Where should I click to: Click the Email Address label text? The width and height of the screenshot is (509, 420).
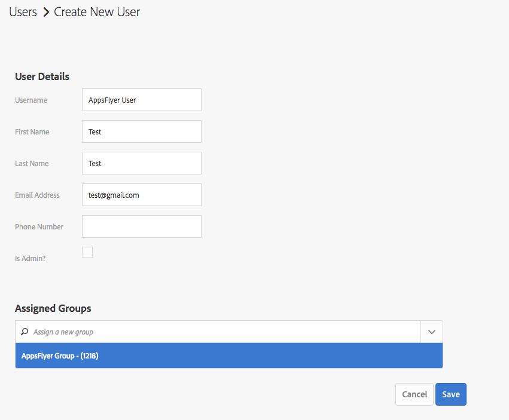coord(37,195)
